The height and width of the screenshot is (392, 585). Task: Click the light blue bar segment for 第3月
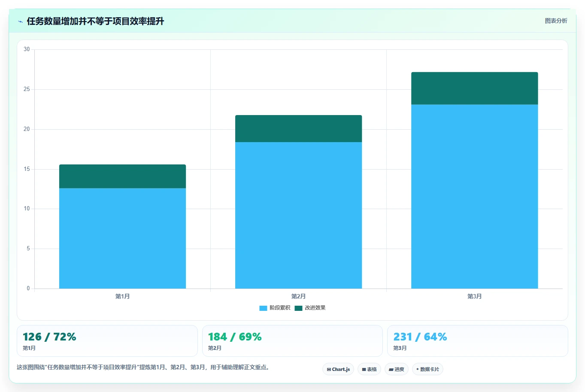click(474, 197)
